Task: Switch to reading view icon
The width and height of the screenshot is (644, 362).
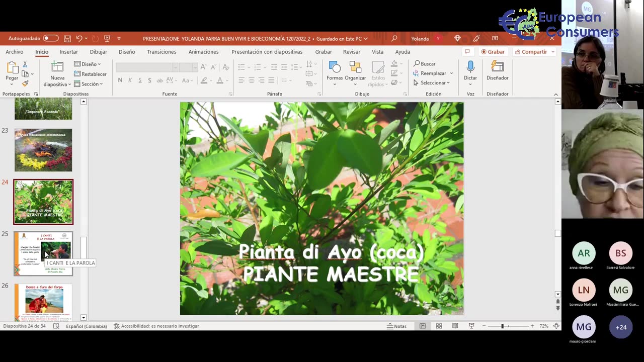Action: coord(455,326)
